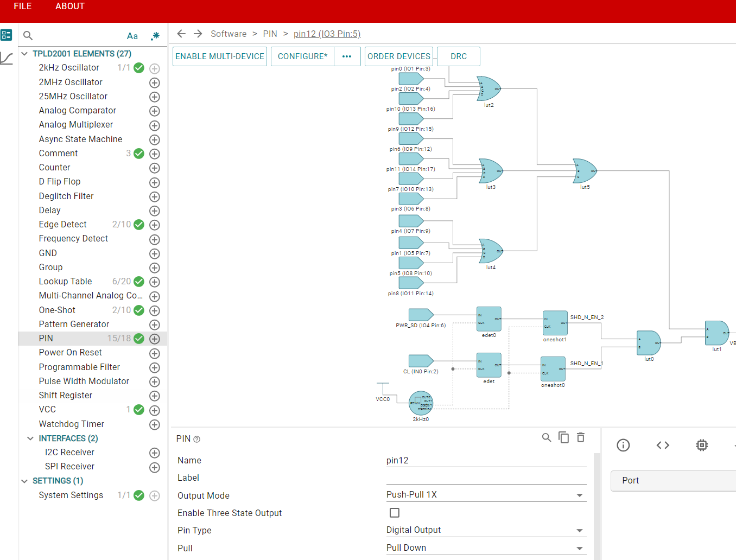Click ENABLE MULTI-DEVICE button

pos(220,56)
